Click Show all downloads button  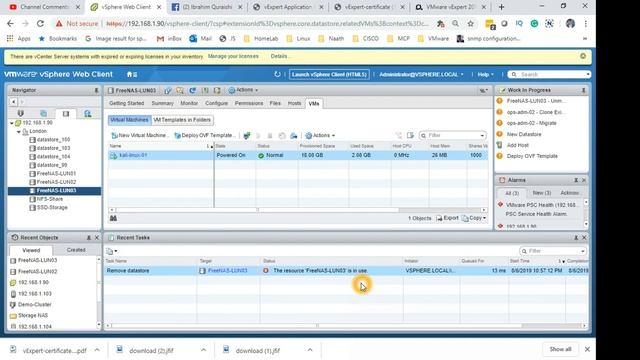tap(560, 349)
